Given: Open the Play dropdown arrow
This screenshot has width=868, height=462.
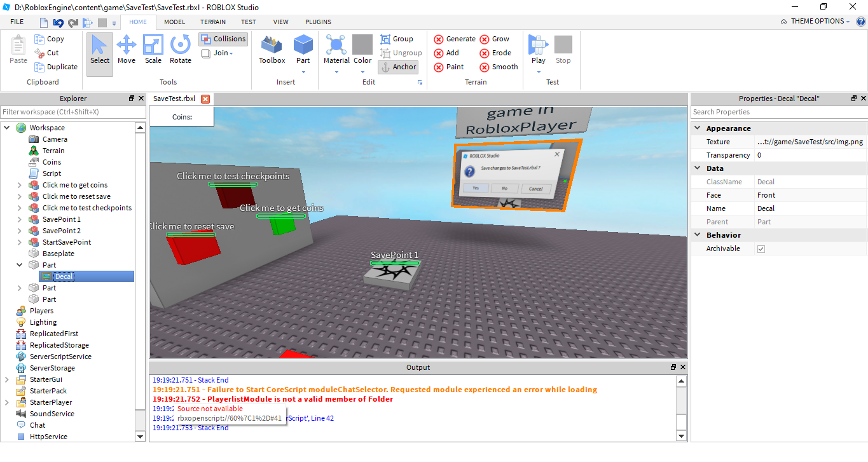Looking at the screenshot, I should 538,72.
